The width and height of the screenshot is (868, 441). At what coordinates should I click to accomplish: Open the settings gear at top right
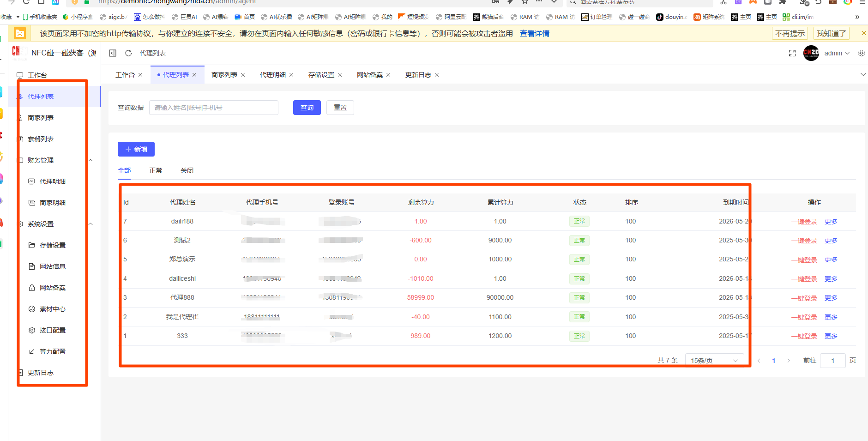(x=861, y=53)
